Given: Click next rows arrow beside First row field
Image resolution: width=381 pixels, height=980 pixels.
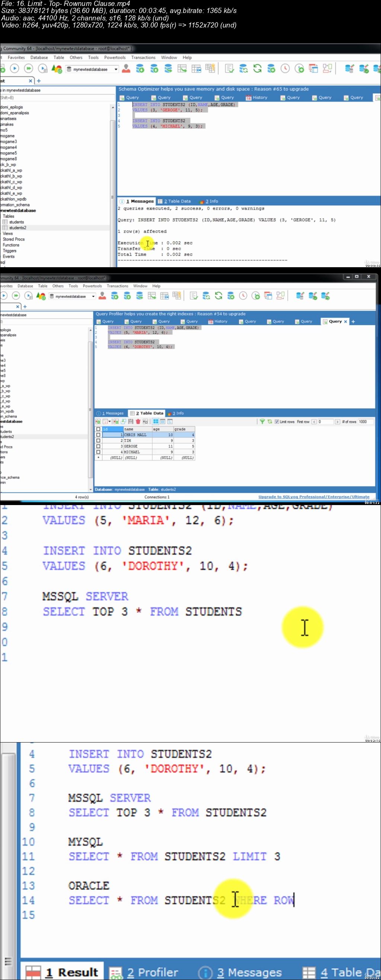Looking at the screenshot, I should point(337,421).
